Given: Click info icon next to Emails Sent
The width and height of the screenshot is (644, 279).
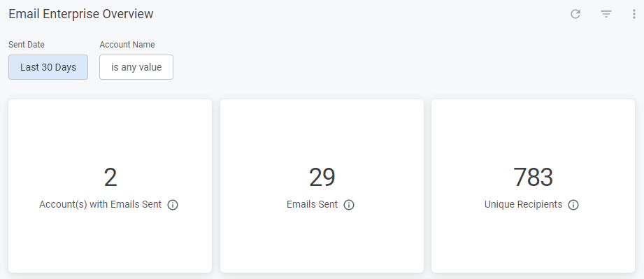Looking at the screenshot, I should click(349, 205).
